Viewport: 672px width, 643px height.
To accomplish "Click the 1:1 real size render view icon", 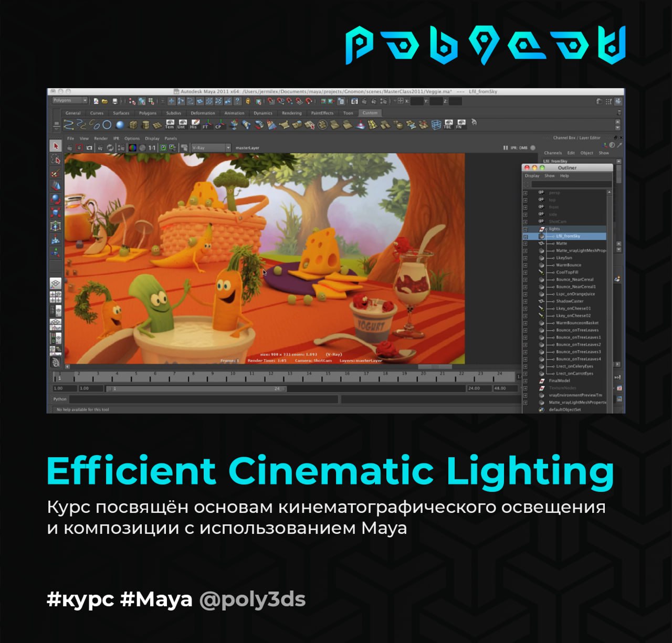I will (x=152, y=148).
